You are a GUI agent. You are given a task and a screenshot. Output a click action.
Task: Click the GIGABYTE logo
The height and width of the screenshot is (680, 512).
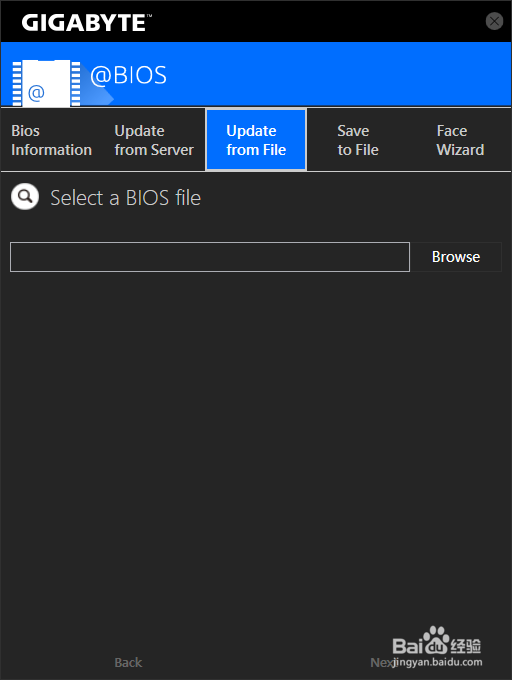pos(87,22)
